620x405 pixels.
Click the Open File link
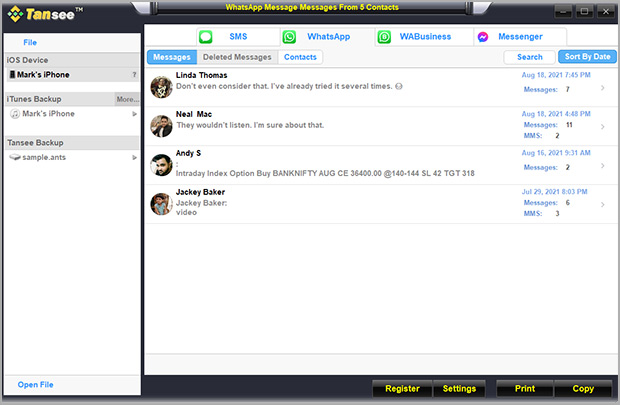pyautogui.click(x=36, y=385)
